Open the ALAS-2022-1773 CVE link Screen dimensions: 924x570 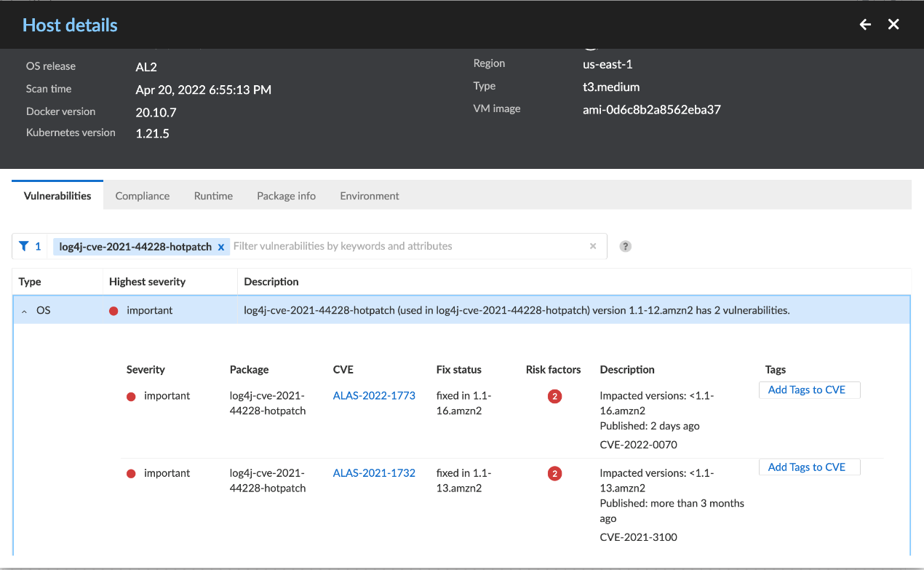(x=374, y=395)
